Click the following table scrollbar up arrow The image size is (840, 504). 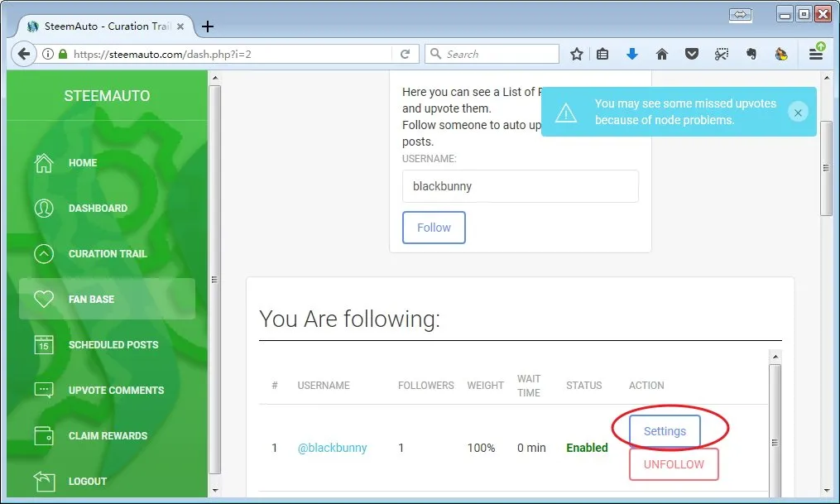pos(775,357)
